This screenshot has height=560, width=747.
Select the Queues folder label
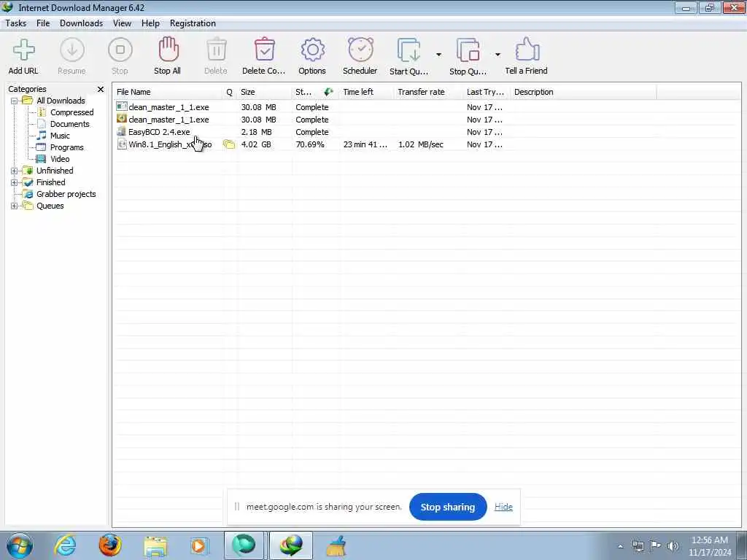pos(50,206)
